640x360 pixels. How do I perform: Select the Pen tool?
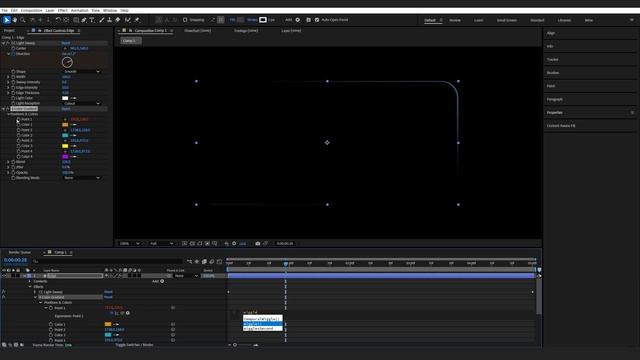[84, 20]
